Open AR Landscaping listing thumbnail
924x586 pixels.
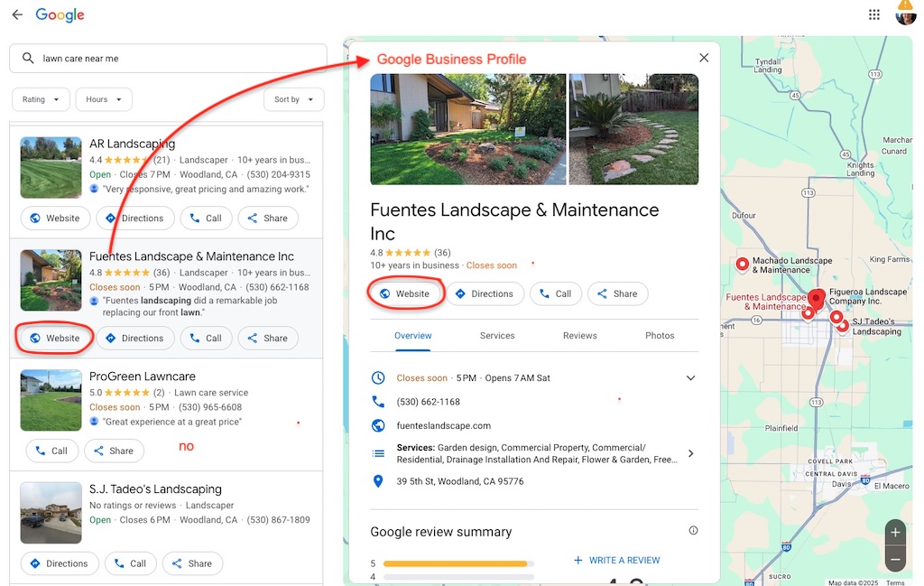(x=51, y=167)
